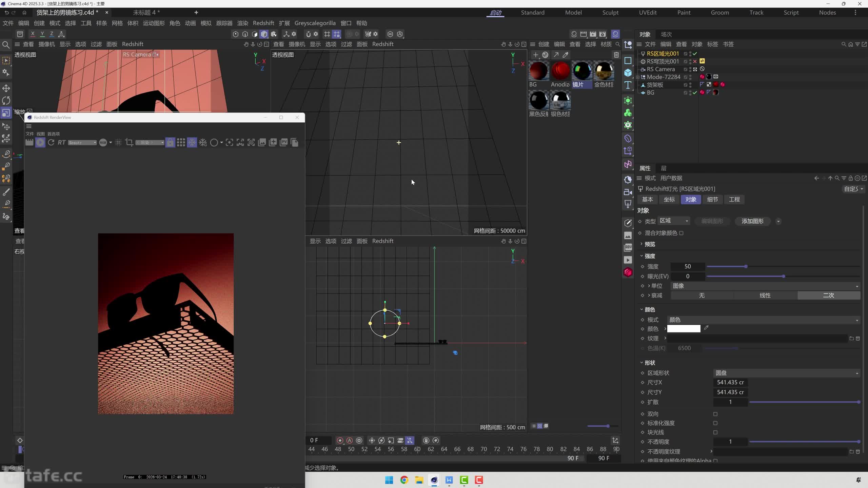
Task: Switch to the Sculpt layout tab
Action: click(x=610, y=13)
